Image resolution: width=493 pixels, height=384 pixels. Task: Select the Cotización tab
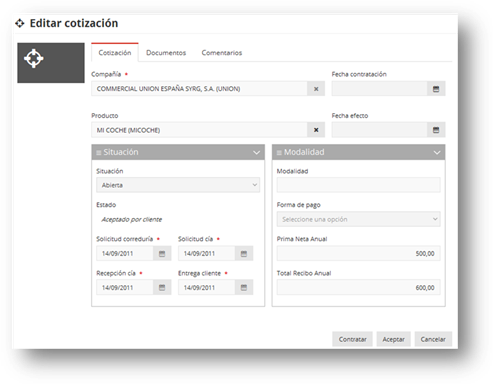115,53
